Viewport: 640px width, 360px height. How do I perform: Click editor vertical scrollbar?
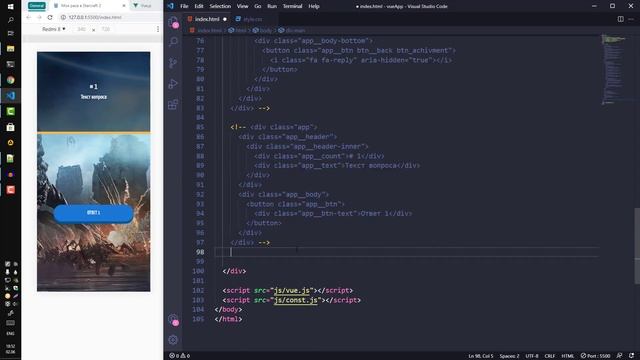coord(637,245)
